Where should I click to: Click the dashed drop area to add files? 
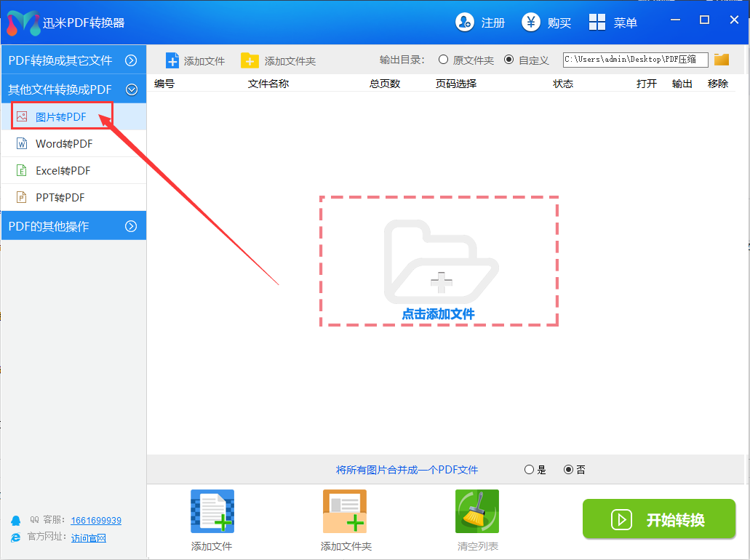click(x=439, y=261)
